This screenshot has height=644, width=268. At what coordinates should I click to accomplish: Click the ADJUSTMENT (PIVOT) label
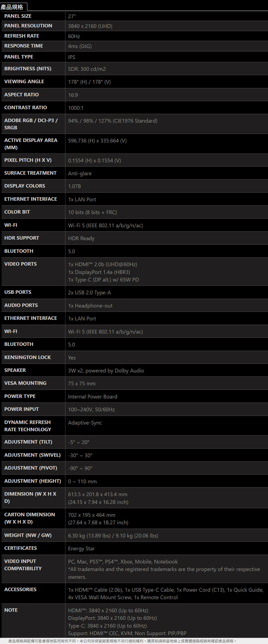[x=31, y=468]
